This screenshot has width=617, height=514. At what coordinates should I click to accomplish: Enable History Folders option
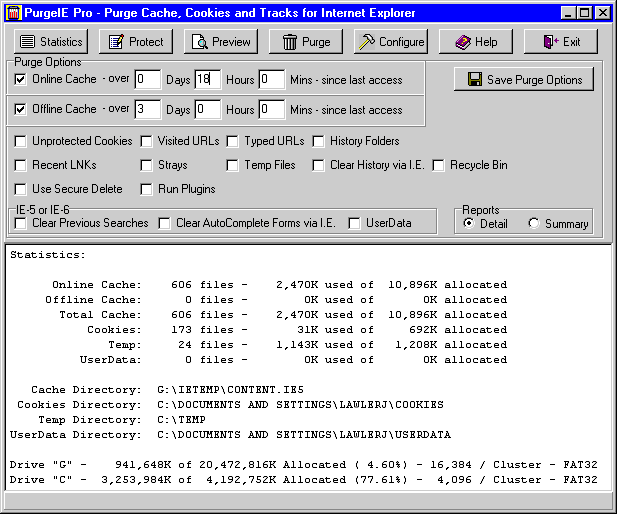pyautogui.click(x=318, y=141)
